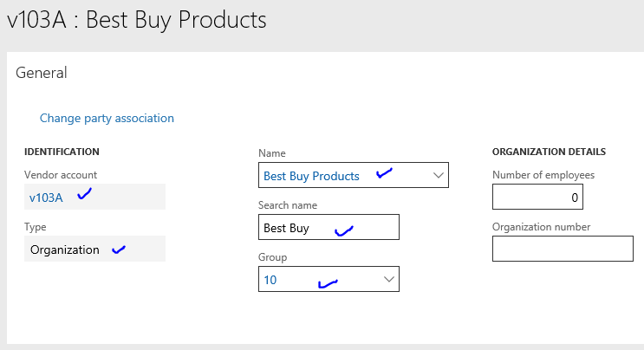Click the Organization number input box

coord(563,249)
